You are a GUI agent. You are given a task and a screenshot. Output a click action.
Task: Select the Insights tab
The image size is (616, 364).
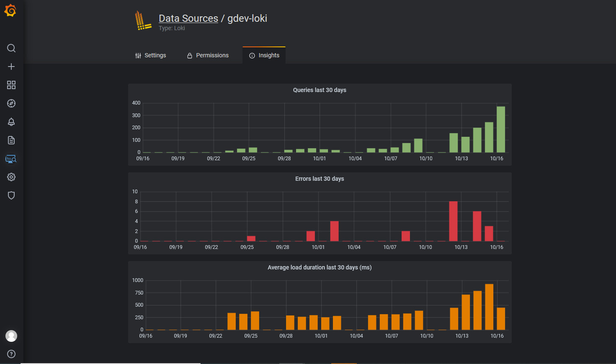point(264,55)
